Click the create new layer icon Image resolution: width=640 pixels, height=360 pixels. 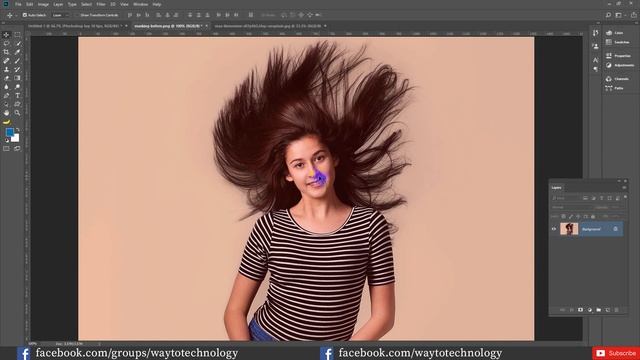[x=607, y=310]
